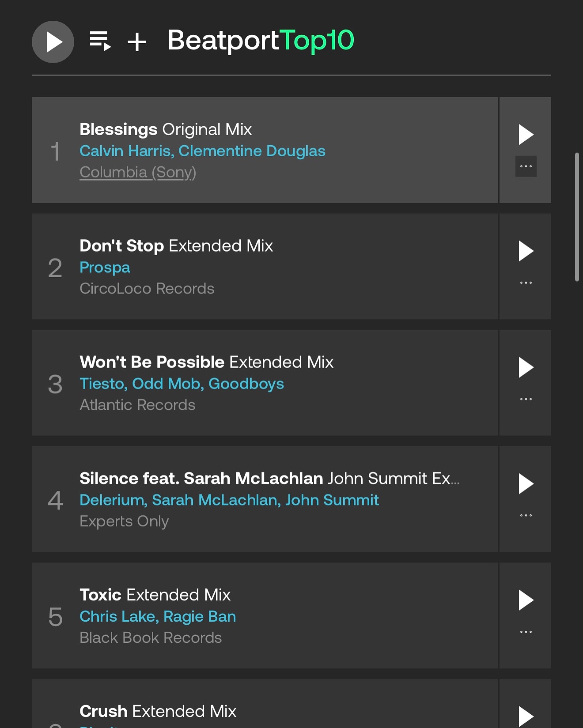Image resolution: width=583 pixels, height=728 pixels.
Task: Open the Chris Lake, Ragie Ban artist link
Action: pyautogui.click(x=158, y=617)
